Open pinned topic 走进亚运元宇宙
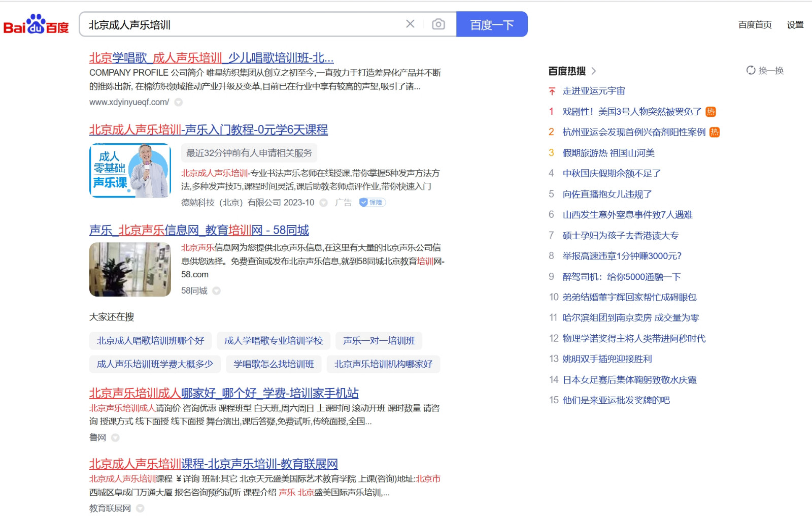The width and height of the screenshot is (812, 516). click(594, 91)
